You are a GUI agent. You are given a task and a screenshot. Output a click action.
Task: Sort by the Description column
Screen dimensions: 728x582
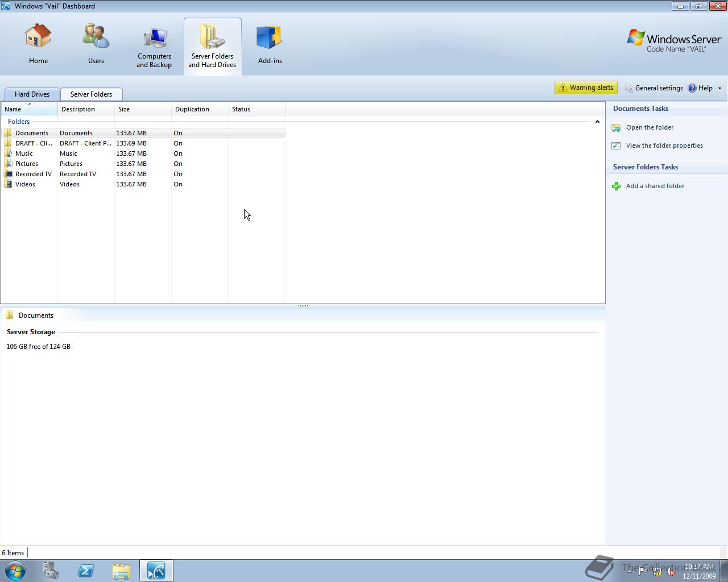click(86, 109)
